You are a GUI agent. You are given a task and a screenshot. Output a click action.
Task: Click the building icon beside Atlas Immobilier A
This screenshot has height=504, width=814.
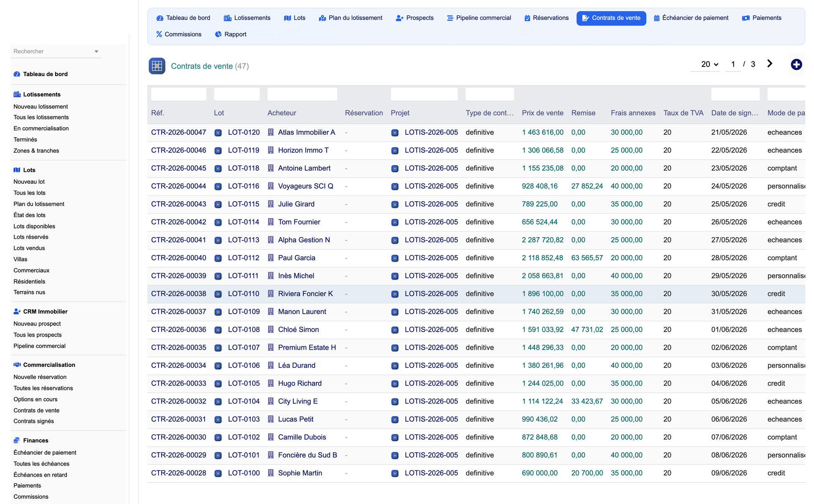271,132
